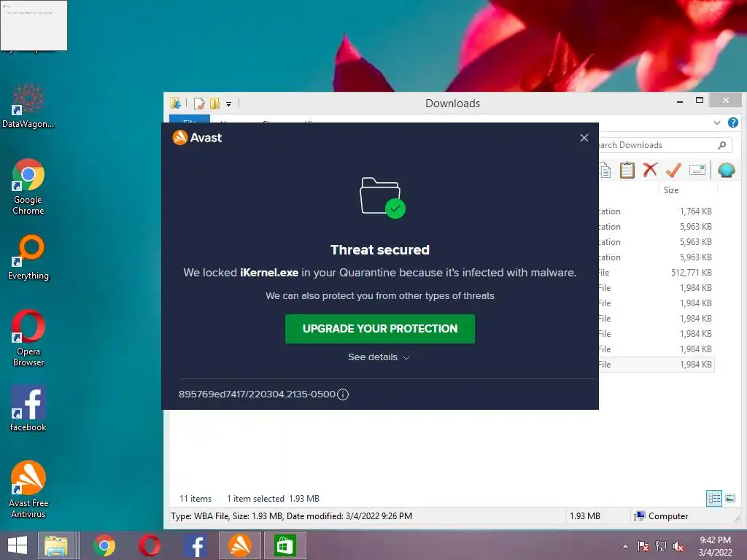Click the Explorer help question mark icon
The width and height of the screenshot is (747, 560).
(x=733, y=122)
